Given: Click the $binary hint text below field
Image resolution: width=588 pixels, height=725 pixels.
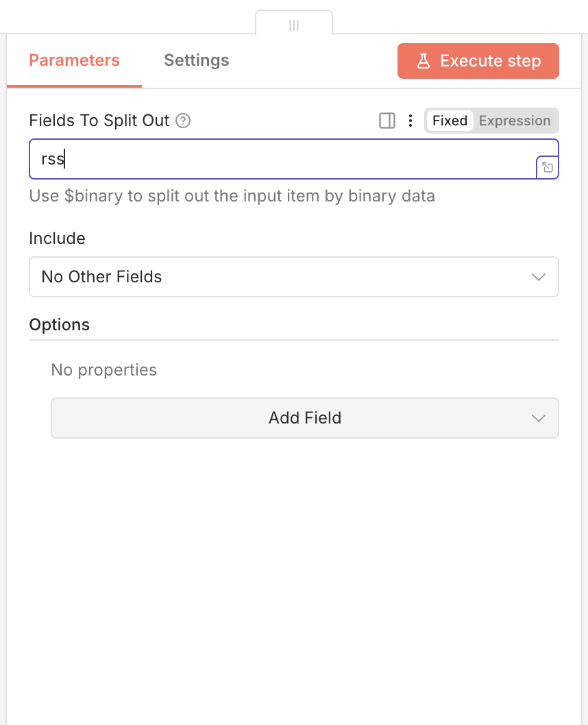Looking at the screenshot, I should [232, 197].
